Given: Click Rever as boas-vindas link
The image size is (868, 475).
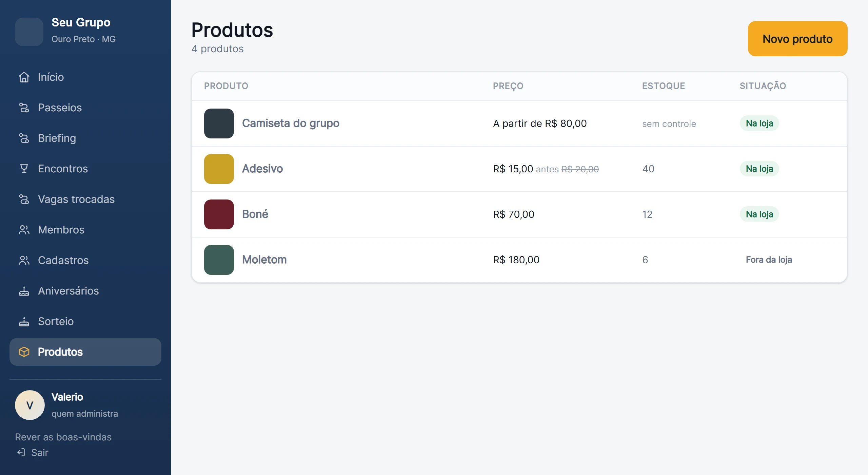Looking at the screenshot, I should (63, 437).
